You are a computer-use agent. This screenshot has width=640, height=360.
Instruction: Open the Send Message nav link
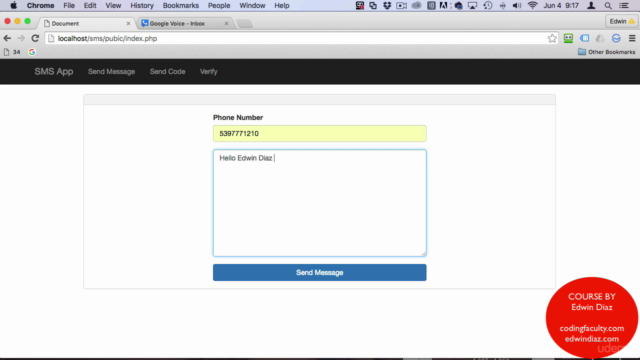(x=111, y=71)
